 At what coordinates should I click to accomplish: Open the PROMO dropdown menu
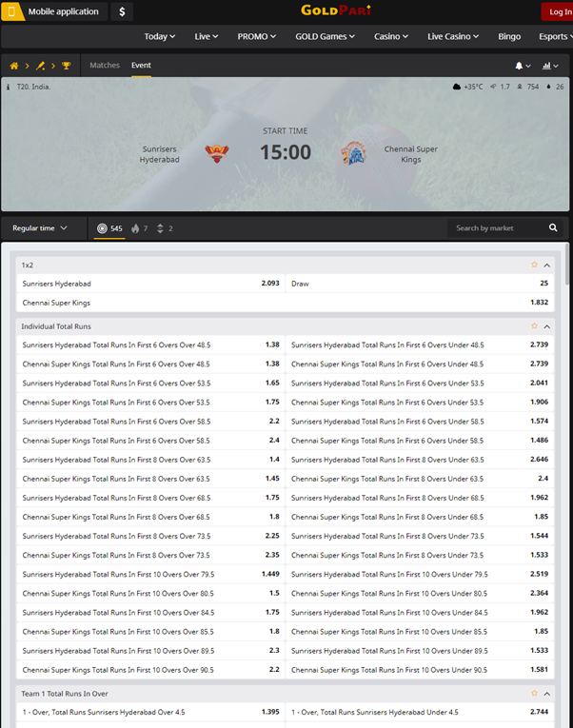click(x=257, y=37)
